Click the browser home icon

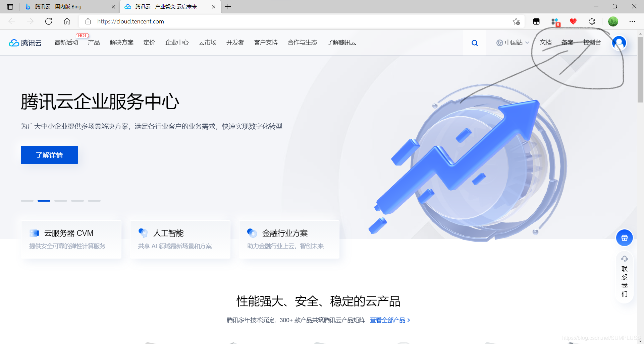coord(67,21)
